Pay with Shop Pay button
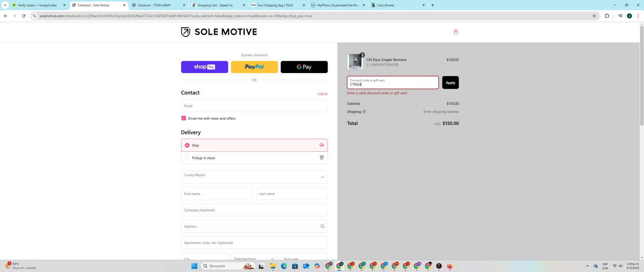This screenshot has height=272, width=644. click(x=204, y=67)
